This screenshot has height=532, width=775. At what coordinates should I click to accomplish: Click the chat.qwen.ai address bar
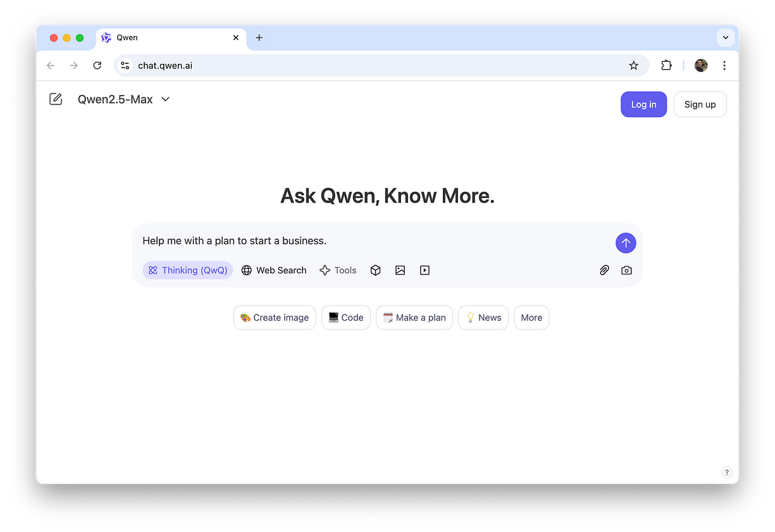point(381,65)
